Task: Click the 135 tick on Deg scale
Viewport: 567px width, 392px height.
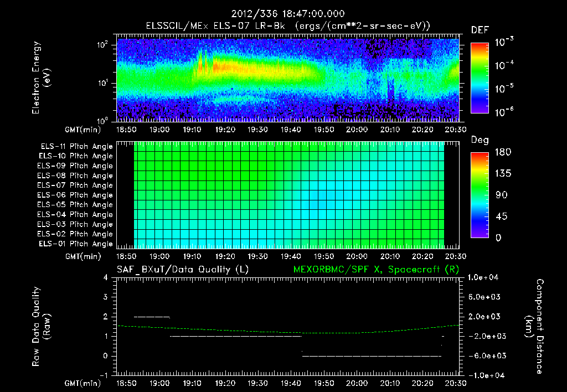Action: [503, 174]
